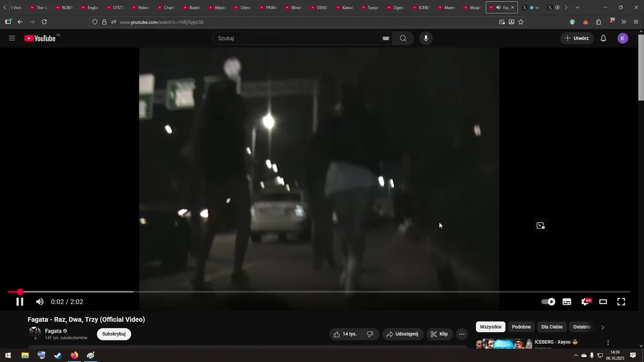This screenshot has height=362, width=644.
Task: Open the ICEBERG - Xayoo video thumbnail
Action: tap(504, 344)
